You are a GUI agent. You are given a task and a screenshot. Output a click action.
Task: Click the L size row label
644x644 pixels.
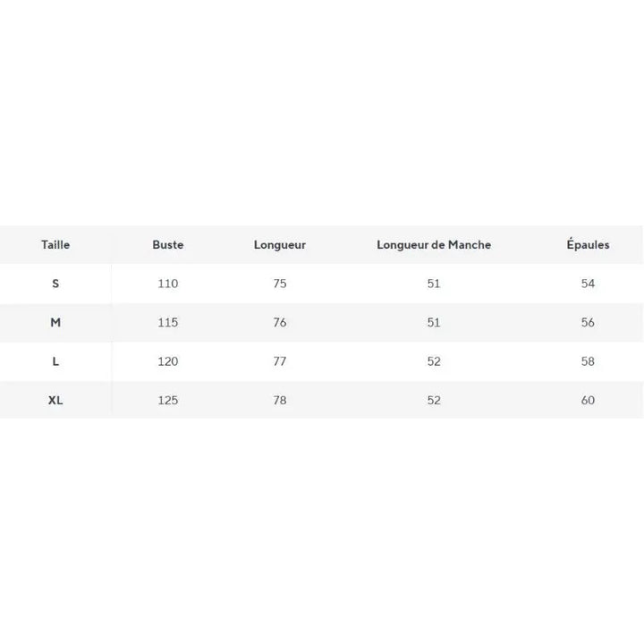(55, 361)
